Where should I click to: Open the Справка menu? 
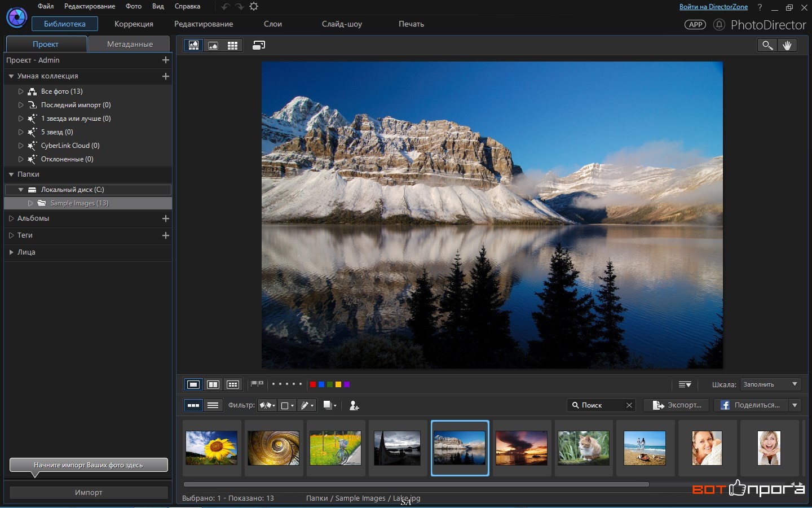pyautogui.click(x=187, y=6)
